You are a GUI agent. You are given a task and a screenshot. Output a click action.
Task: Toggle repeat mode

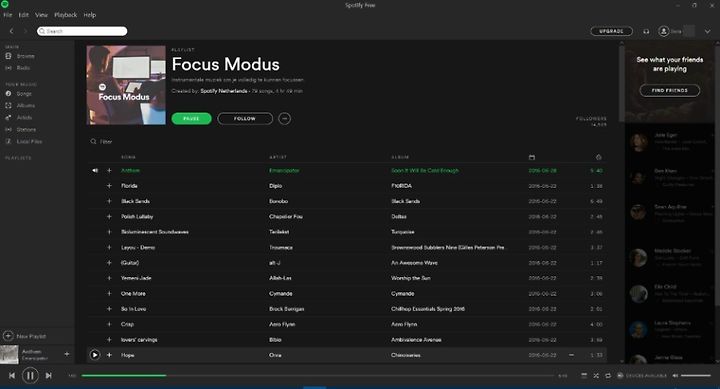coord(608,376)
